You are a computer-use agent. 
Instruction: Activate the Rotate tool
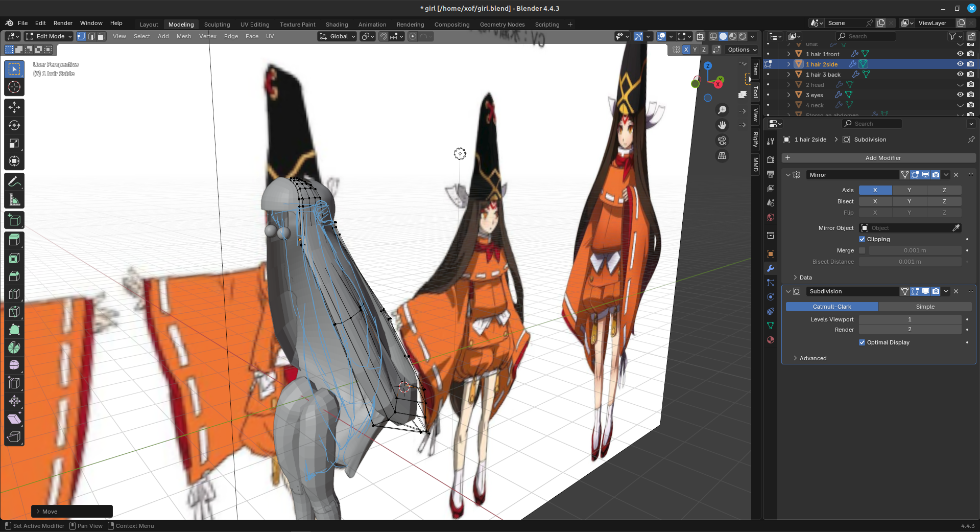[14, 125]
